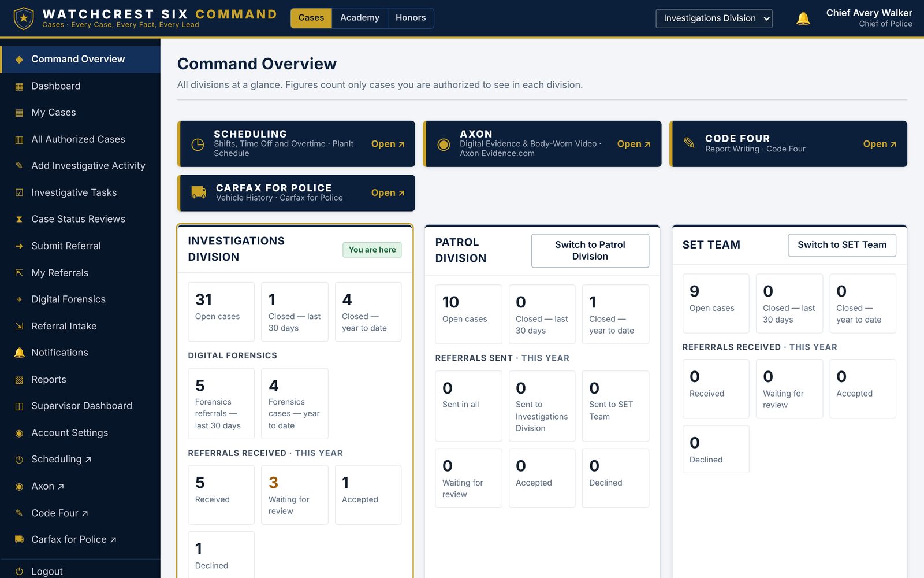
Task: Click the Scheduling card clock icon
Action: click(x=198, y=144)
